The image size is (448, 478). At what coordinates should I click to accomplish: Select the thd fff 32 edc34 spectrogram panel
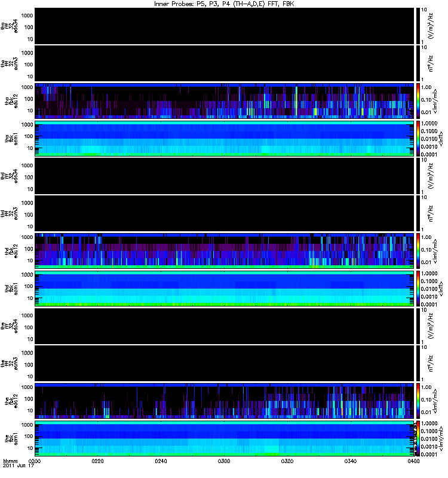(225, 176)
